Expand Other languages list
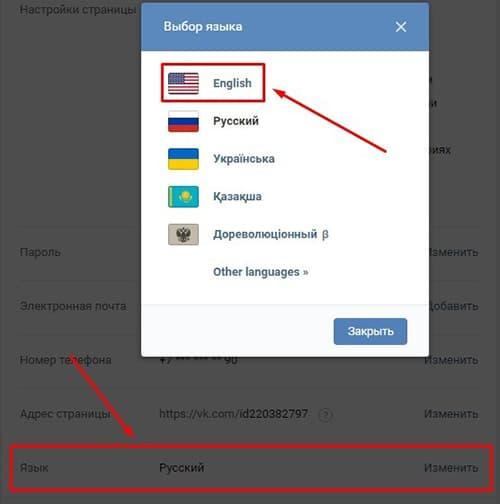The height and width of the screenshot is (504, 500). tap(261, 272)
